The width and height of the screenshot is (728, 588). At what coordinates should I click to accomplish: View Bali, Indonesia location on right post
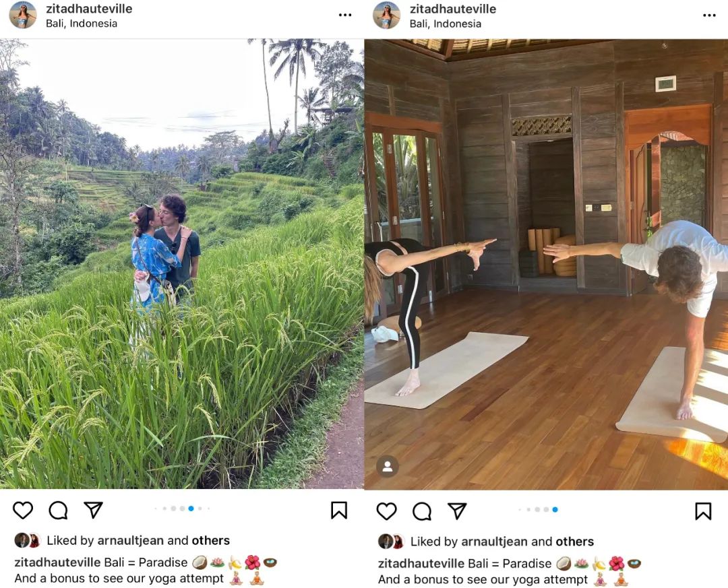tap(445, 24)
